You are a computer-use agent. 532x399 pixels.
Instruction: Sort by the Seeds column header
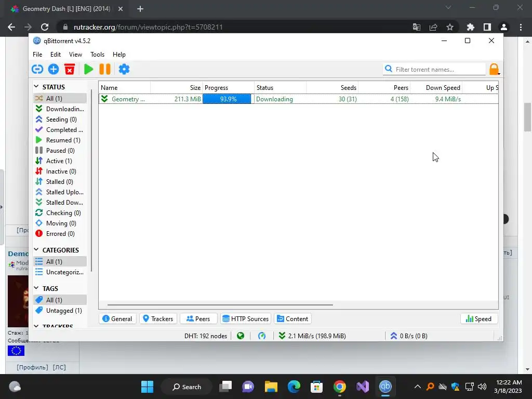coord(332,87)
